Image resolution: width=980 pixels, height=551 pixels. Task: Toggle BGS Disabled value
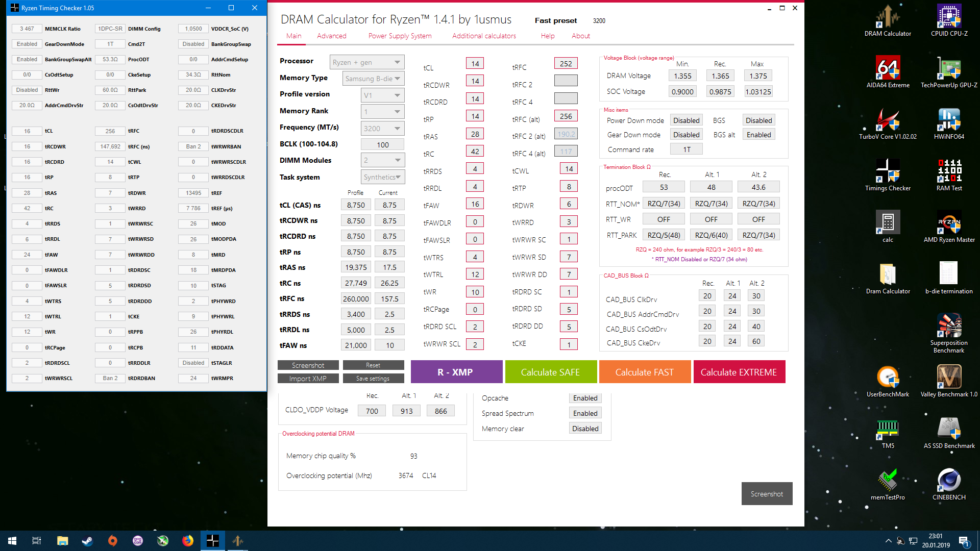click(x=758, y=120)
